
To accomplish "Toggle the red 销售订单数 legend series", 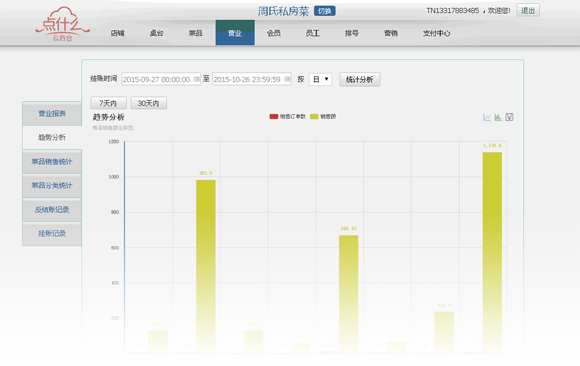I will [x=287, y=117].
